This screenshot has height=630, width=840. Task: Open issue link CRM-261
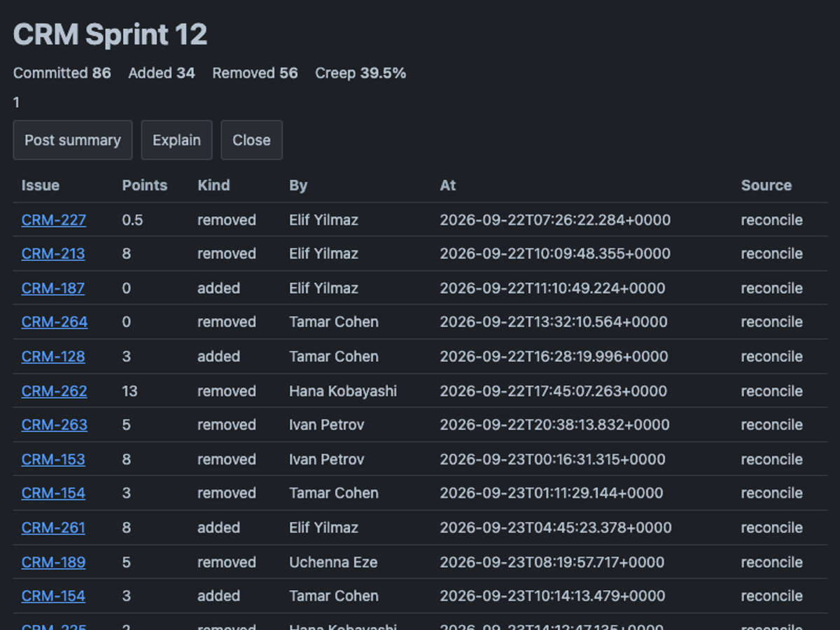[53, 527]
